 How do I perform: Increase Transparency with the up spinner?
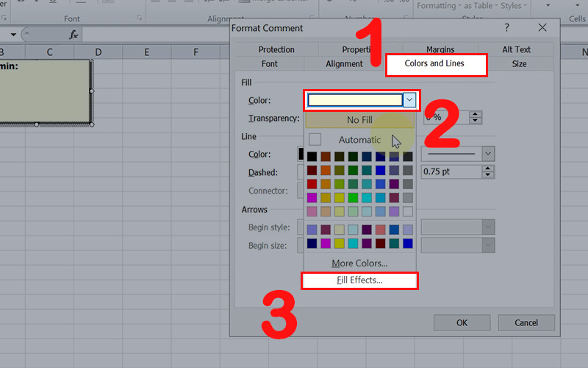pos(475,115)
